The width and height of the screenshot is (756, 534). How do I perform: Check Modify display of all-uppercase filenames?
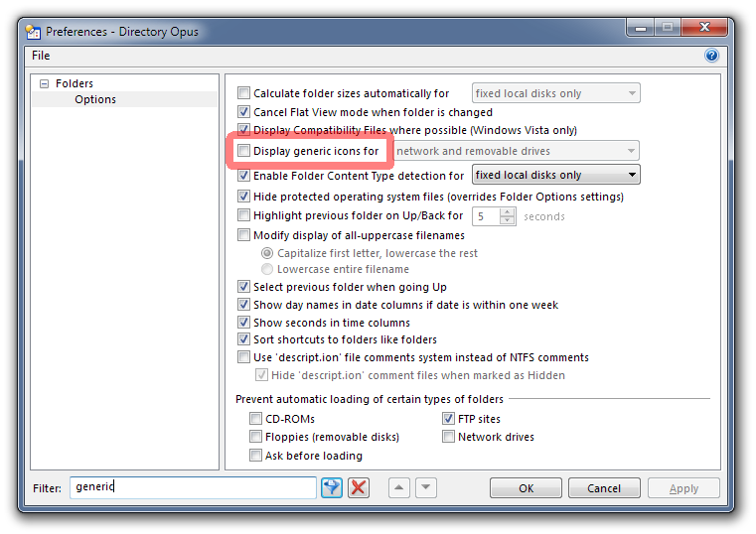point(244,235)
